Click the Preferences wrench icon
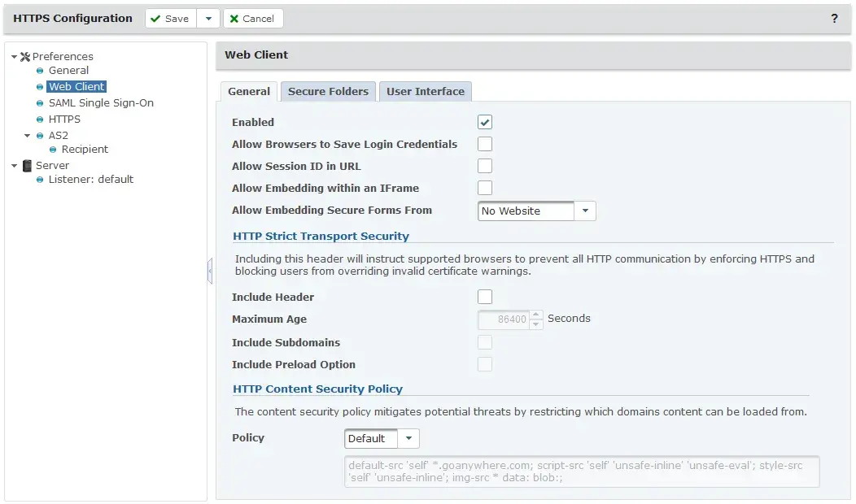The image size is (856, 504). point(27,56)
